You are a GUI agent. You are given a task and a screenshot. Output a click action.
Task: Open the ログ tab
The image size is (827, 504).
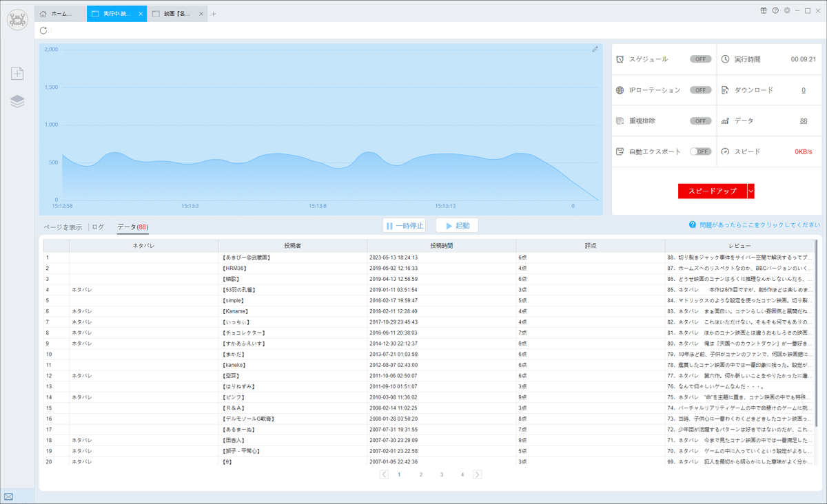tap(98, 227)
